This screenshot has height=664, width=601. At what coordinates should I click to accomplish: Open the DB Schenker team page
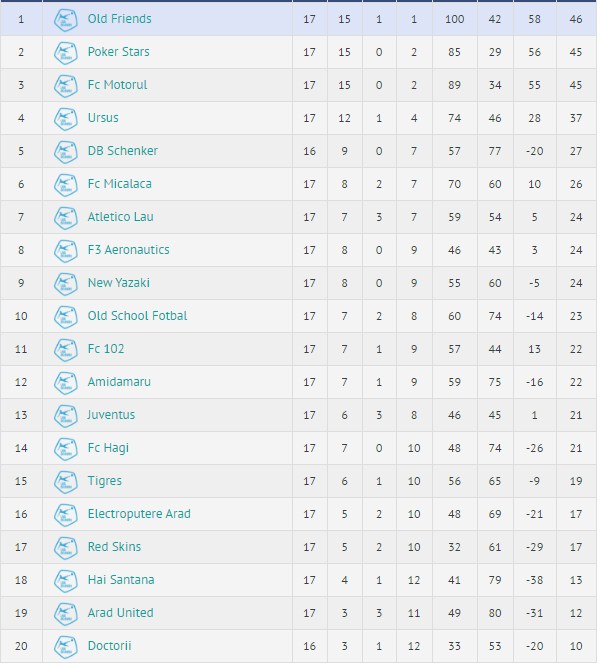click(122, 151)
